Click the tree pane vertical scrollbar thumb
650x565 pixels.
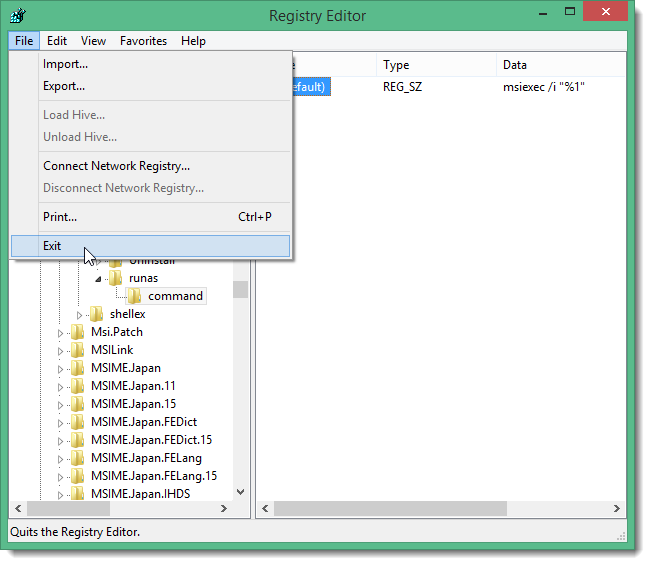(x=240, y=289)
